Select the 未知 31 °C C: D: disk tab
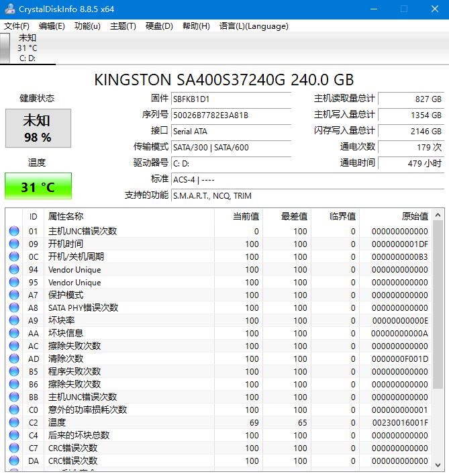 [28, 48]
